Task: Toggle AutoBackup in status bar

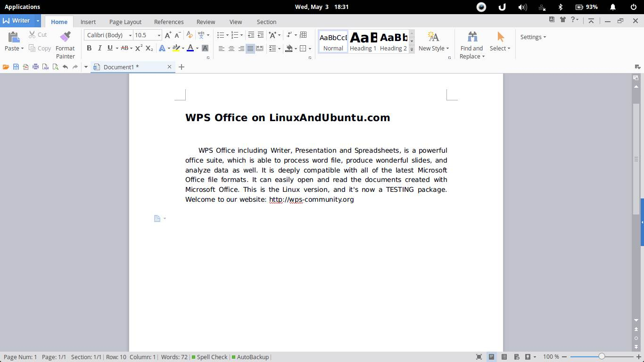Action: coord(250,357)
